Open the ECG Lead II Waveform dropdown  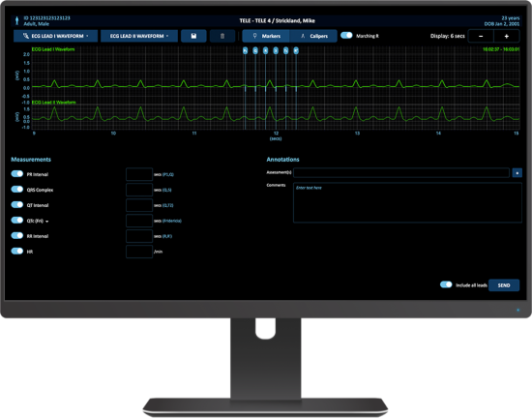tap(139, 36)
